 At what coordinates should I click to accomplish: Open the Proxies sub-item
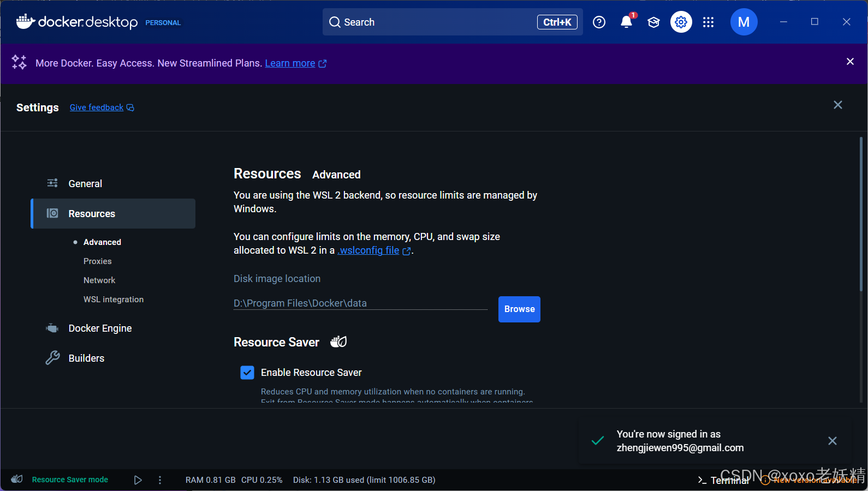[x=98, y=261]
